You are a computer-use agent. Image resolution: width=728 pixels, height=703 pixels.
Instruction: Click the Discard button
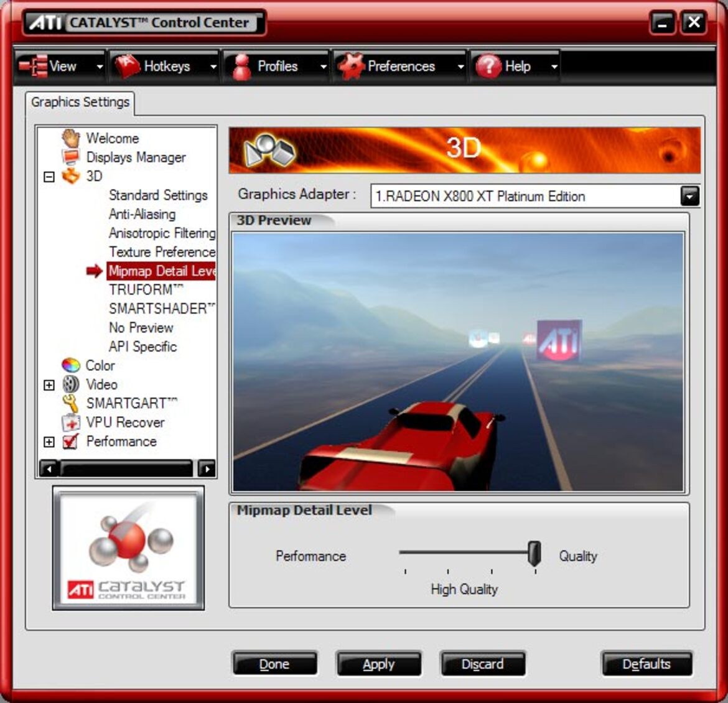[x=482, y=664]
